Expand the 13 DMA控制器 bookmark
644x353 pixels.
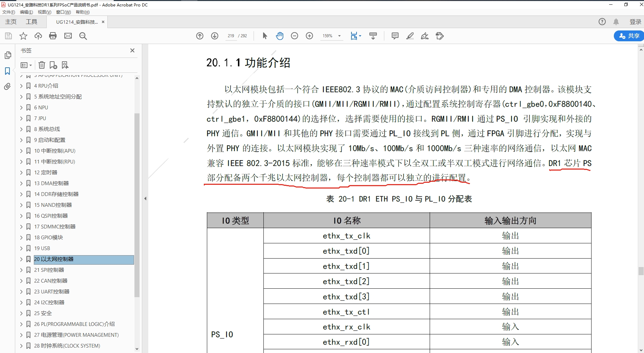pos(21,183)
